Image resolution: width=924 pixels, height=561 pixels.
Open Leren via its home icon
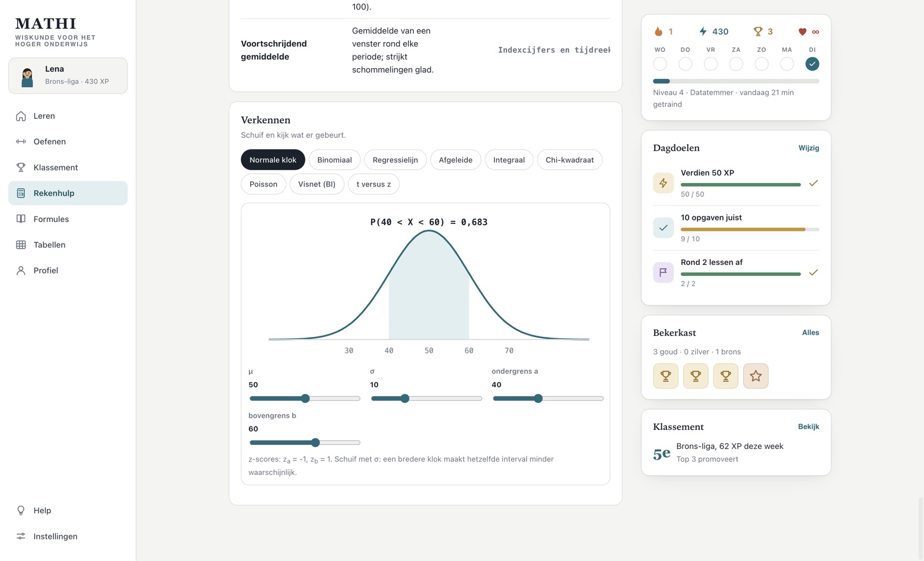(x=21, y=116)
